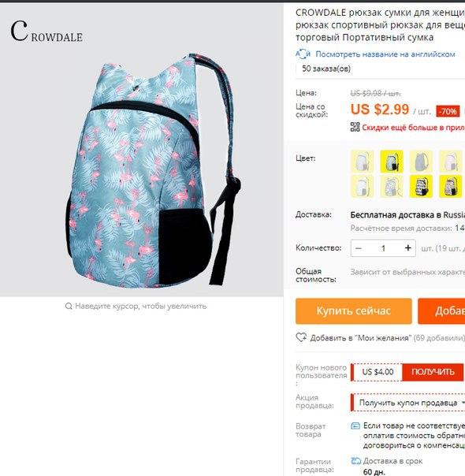This screenshot has height=476, width=465.
Task: Click the QR code icon near app discounts
Action: point(355,127)
